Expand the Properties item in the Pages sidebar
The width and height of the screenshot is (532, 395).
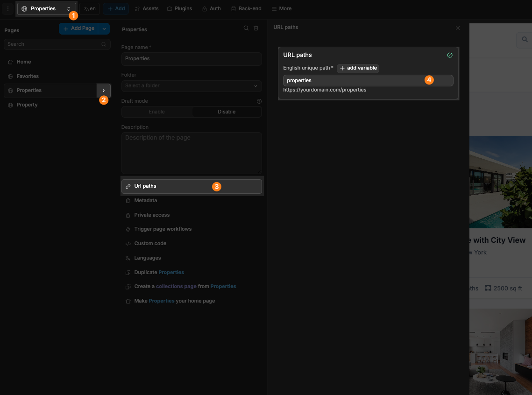click(x=104, y=91)
